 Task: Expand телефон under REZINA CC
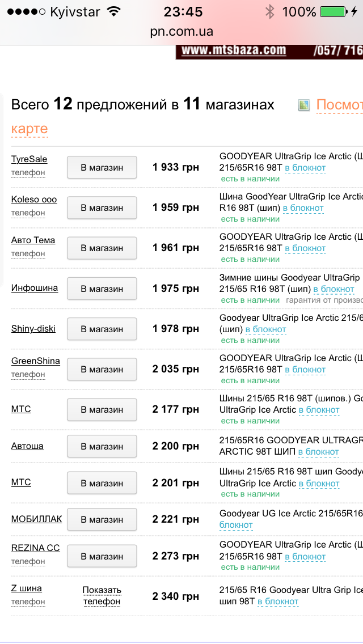pyautogui.click(x=28, y=561)
